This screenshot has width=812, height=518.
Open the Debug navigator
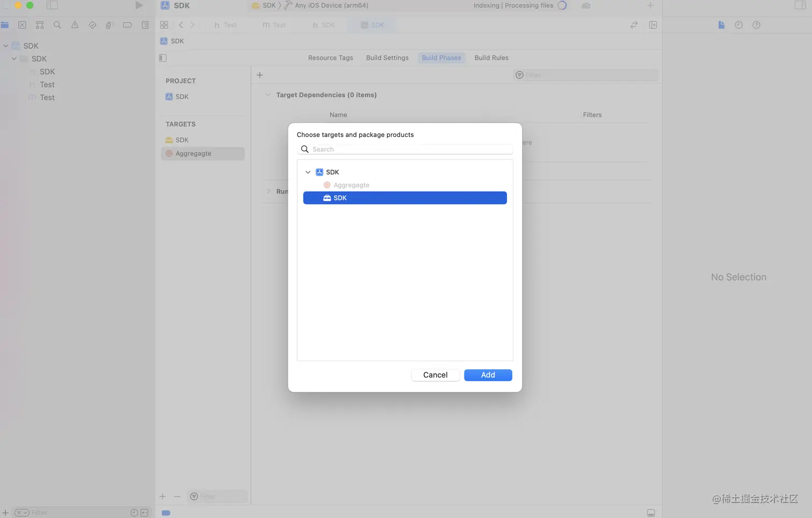[110, 25]
